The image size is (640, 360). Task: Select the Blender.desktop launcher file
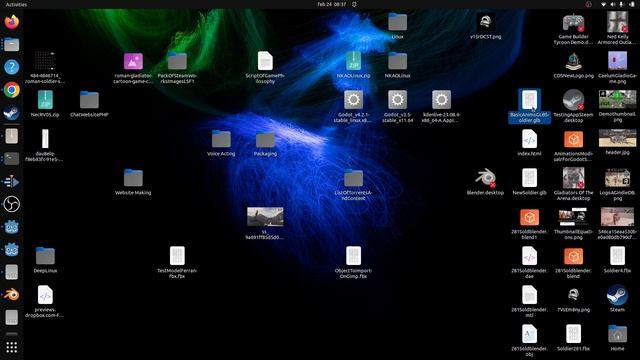pyautogui.click(x=485, y=182)
